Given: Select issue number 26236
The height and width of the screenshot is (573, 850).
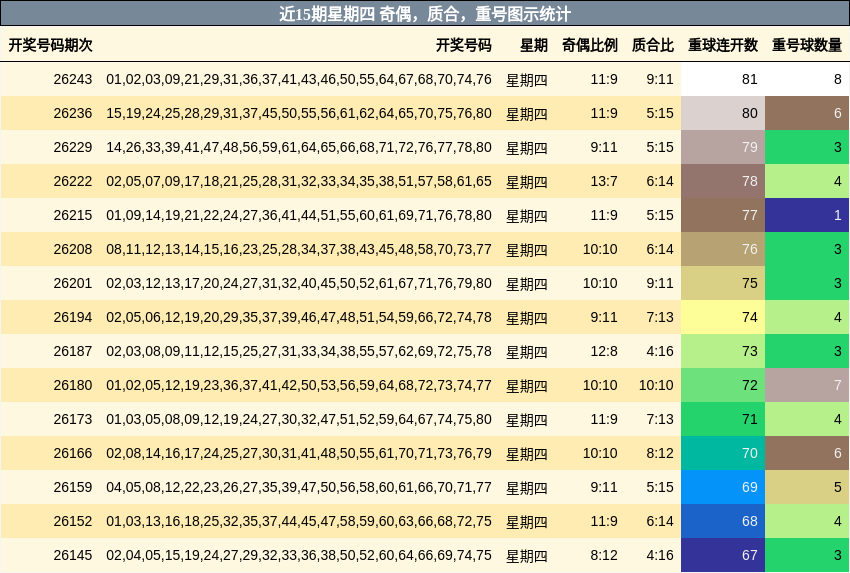Looking at the screenshot, I should [73, 113].
